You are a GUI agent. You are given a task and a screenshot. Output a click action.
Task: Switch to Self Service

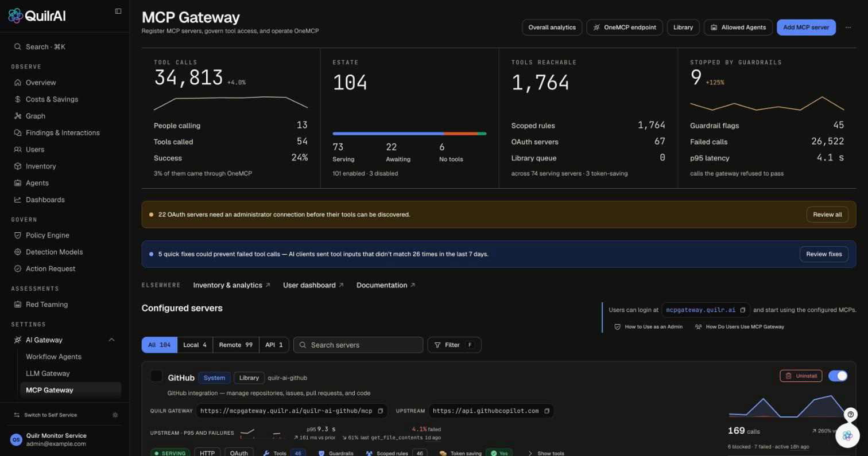tap(46, 415)
